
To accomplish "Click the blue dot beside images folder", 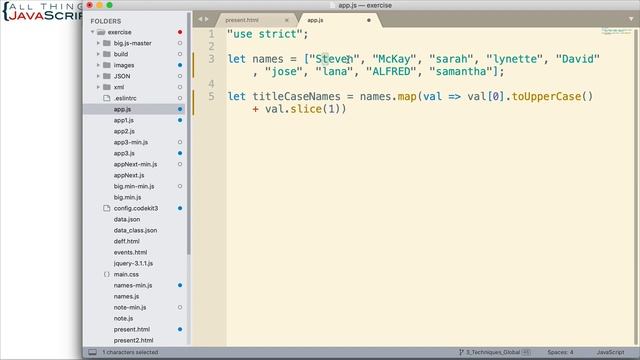I will 180,65.
